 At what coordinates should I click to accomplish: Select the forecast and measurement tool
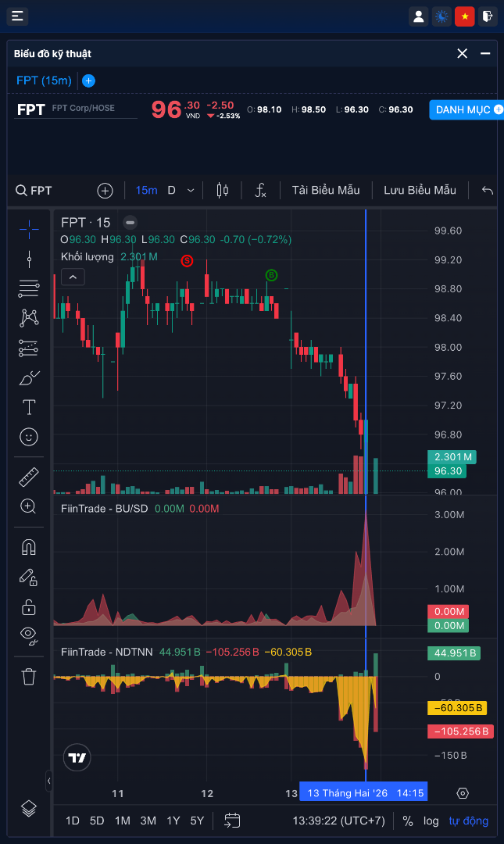pyautogui.click(x=29, y=348)
